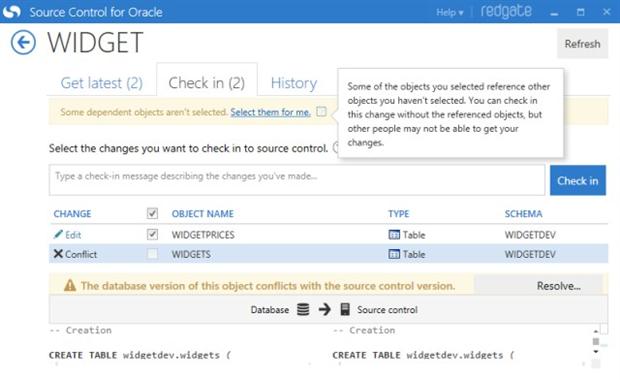This screenshot has width=620, height=380.
Task: Click into the check-in message field
Action: 297,180
